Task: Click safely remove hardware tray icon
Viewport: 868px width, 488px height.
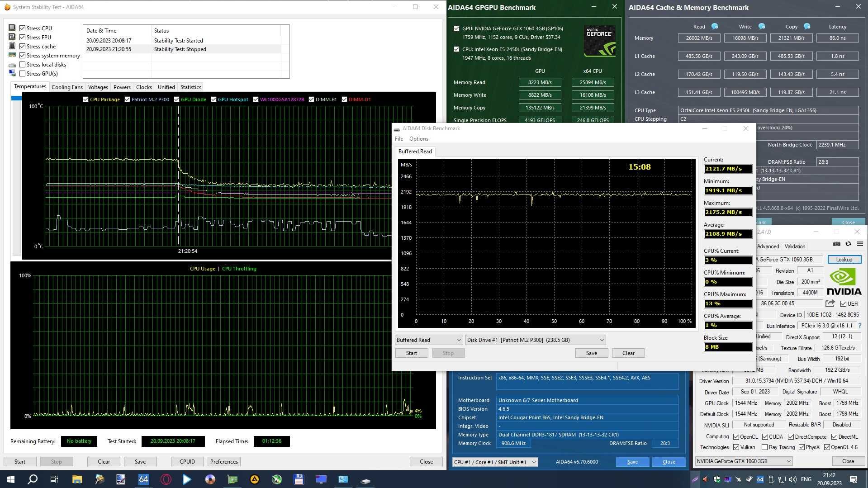Action: tap(771, 479)
